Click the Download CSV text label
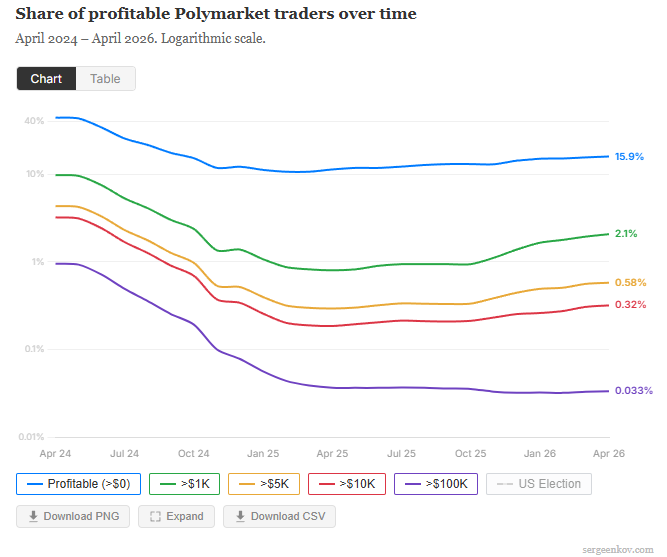Viewport: 667px width, 557px height. pos(289,516)
